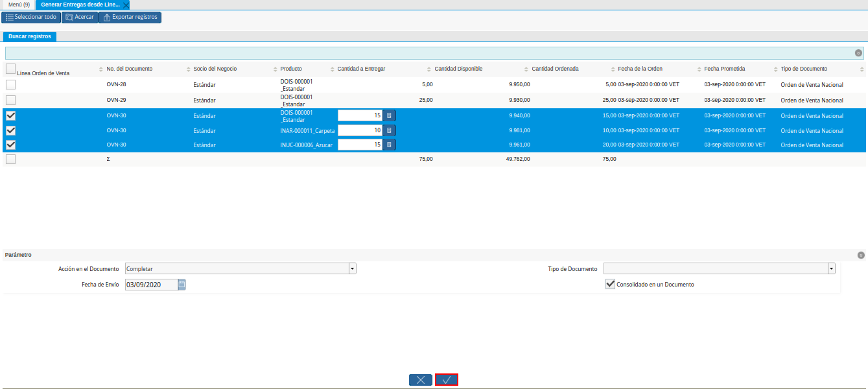Check the OVN-29 row checkbox

point(10,100)
